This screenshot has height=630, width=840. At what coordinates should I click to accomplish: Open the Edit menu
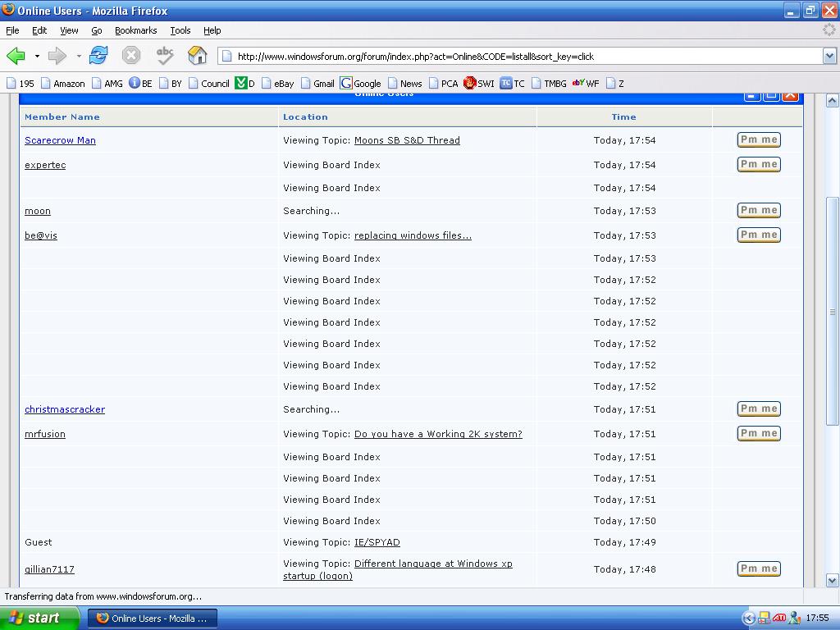coord(39,30)
